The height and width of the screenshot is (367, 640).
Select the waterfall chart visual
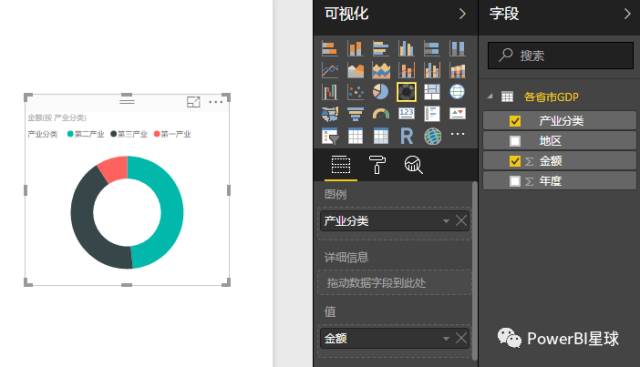click(x=329, y=92)
